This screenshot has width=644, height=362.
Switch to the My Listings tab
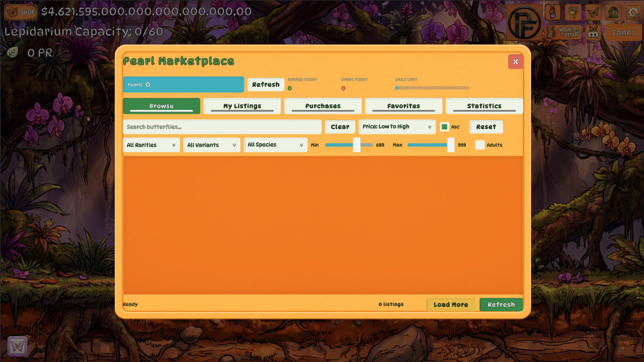tap(242, 106)
